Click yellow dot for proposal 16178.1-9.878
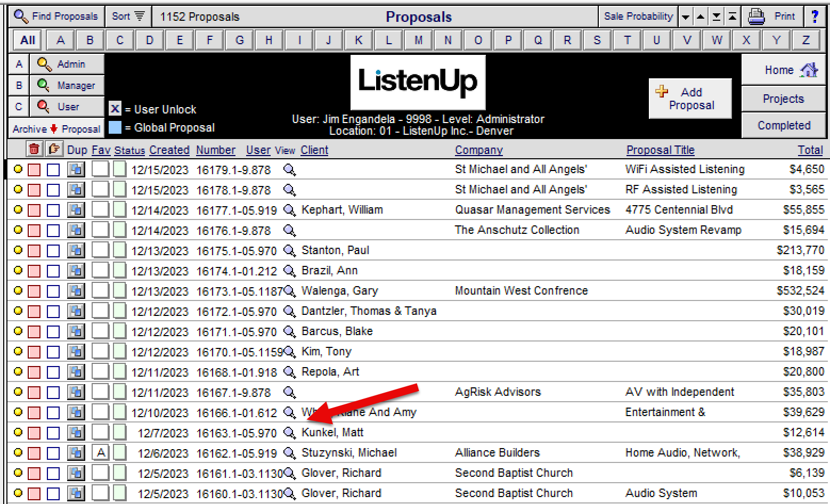 [x=18, y=189]
